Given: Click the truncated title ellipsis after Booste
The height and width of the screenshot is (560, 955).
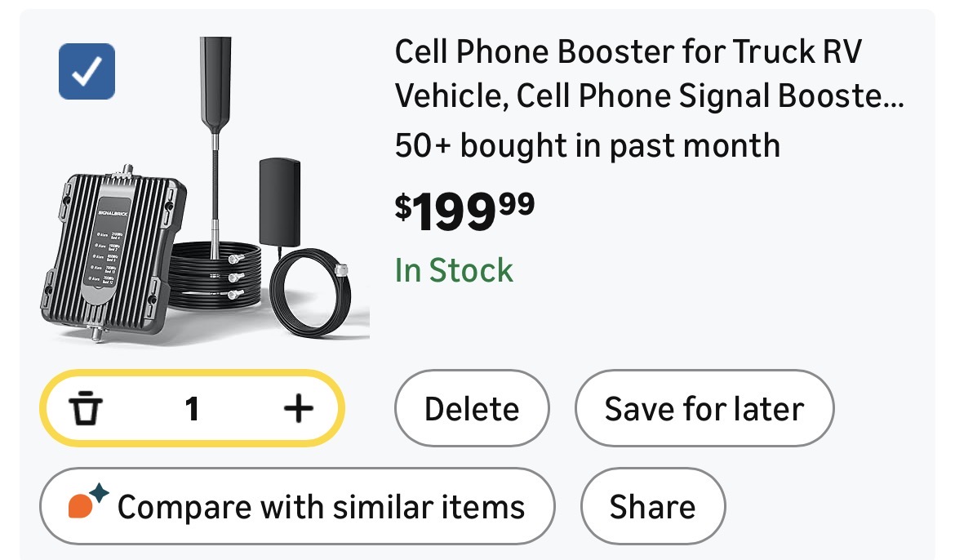Looking at the screenshot, I should [x=894, y=98].
